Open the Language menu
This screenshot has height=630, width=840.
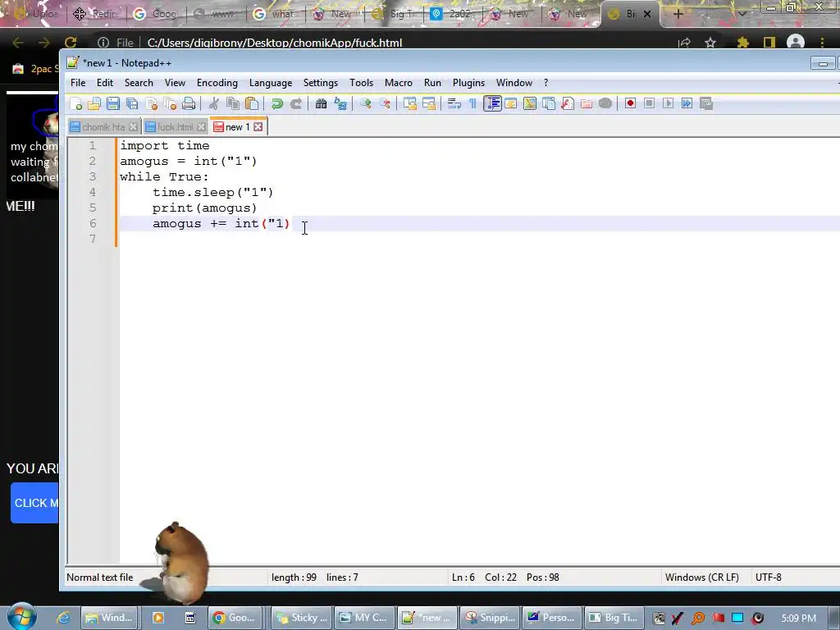click(271, 83)
